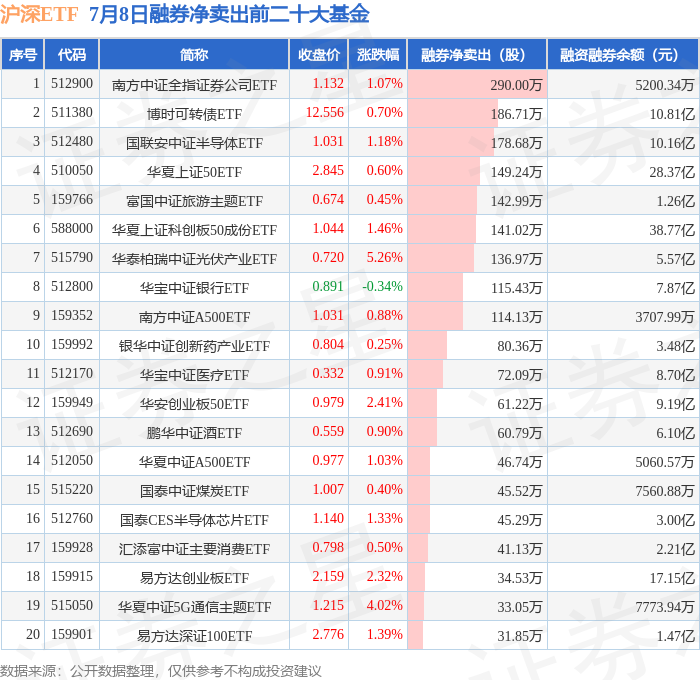Viewport: 700px width, 680px height.
Task: Click the balance 5060.57万
Action: click(665, 462)
